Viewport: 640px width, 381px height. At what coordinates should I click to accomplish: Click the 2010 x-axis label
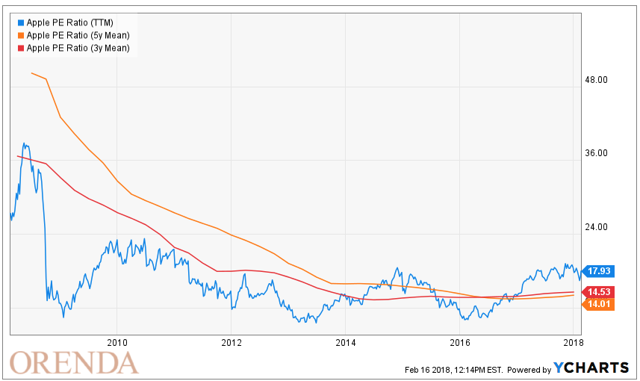(117, 343)
